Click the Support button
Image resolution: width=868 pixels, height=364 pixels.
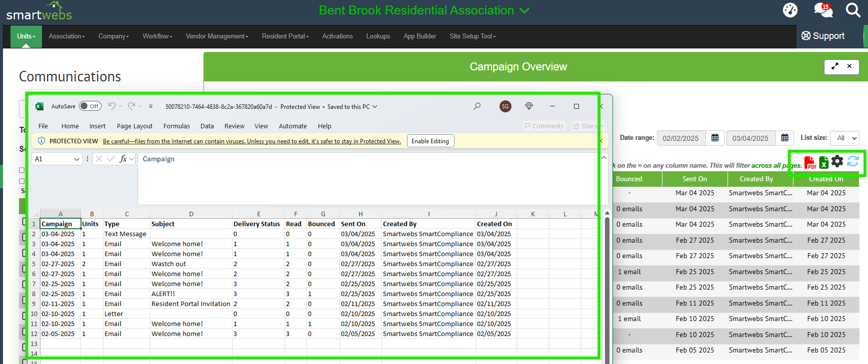pyautogui.click(x=823, y=36)
